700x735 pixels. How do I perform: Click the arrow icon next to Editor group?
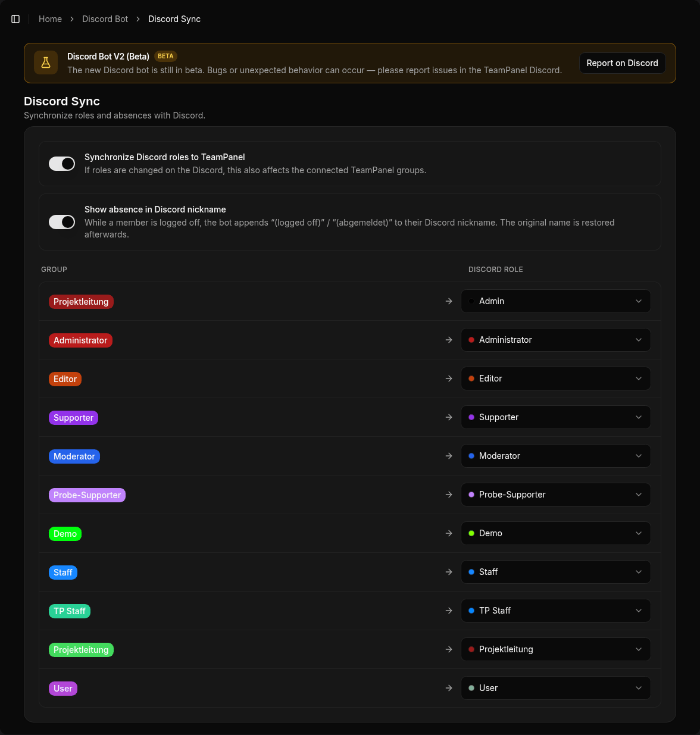[x=449, y=379]
